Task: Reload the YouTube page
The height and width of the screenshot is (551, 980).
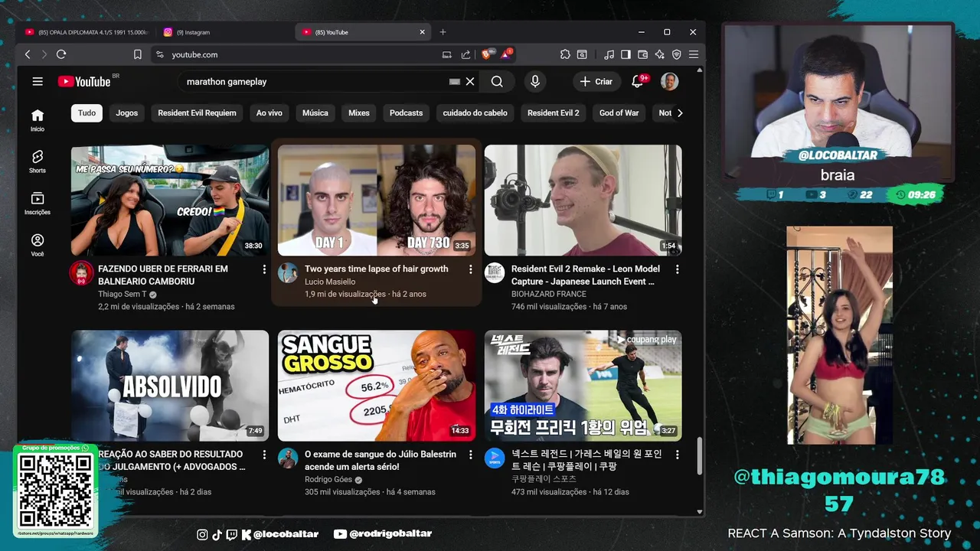Action: (61, 54)
